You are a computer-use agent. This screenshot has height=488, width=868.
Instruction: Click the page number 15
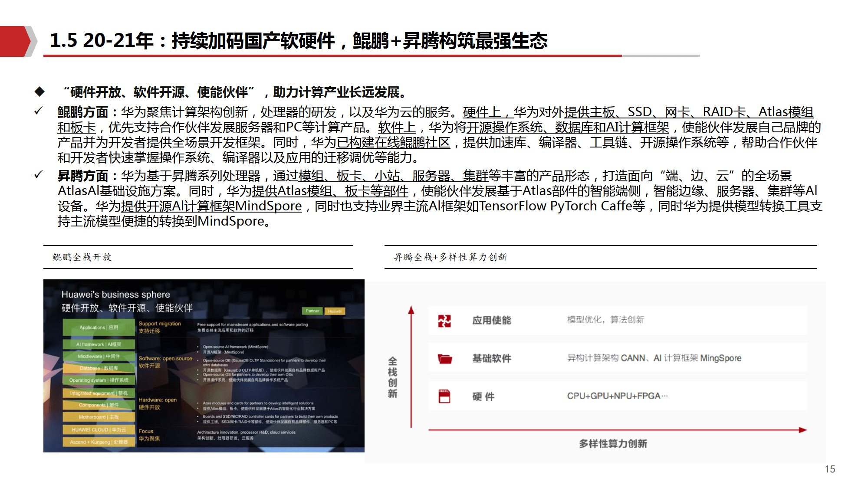point(830,469)
